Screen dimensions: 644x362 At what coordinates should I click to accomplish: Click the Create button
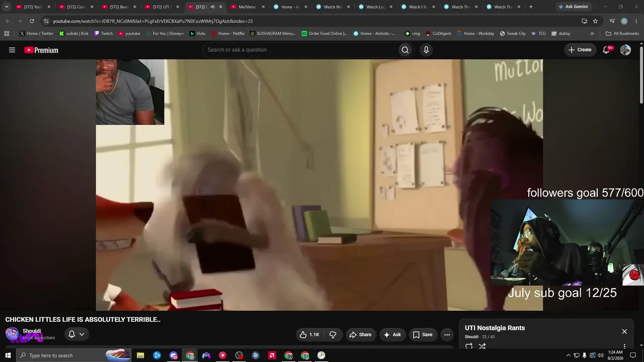[580, 50]
